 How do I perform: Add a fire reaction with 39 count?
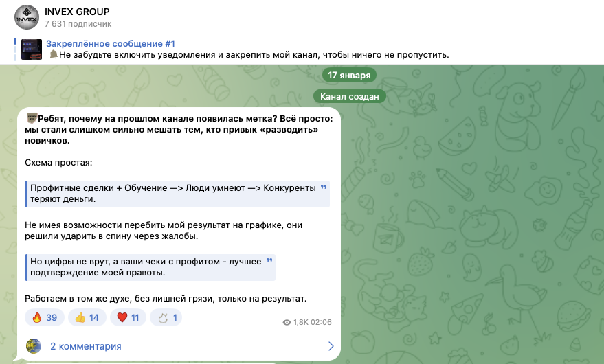click(45, 317)
